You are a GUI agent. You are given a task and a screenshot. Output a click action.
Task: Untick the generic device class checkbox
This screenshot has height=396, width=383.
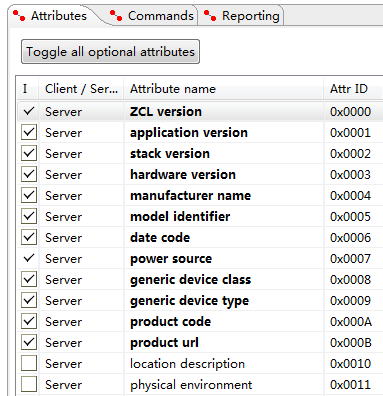(29, 279)
